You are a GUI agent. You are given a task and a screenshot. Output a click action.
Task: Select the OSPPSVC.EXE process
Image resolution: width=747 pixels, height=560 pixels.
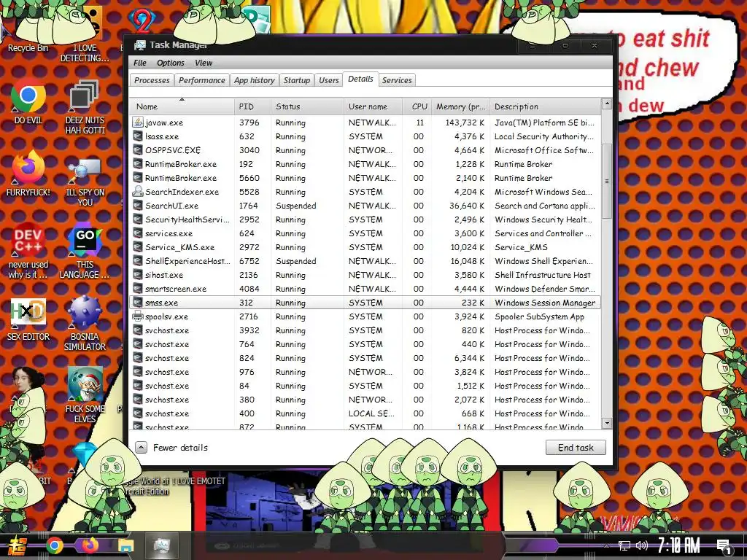tap(365, 150)
